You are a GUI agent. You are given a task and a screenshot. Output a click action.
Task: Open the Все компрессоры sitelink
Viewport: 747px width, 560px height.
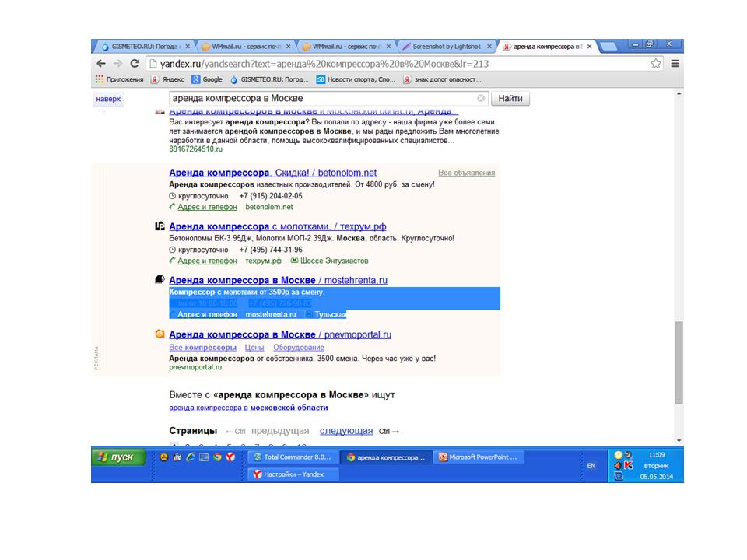[x=202, y=348]
